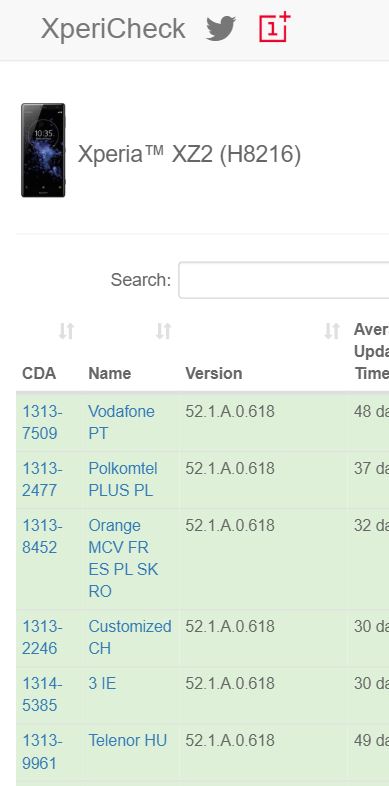389x786 pixels.
Task: Open the Vodafone PT link
Action: [121, 422]
